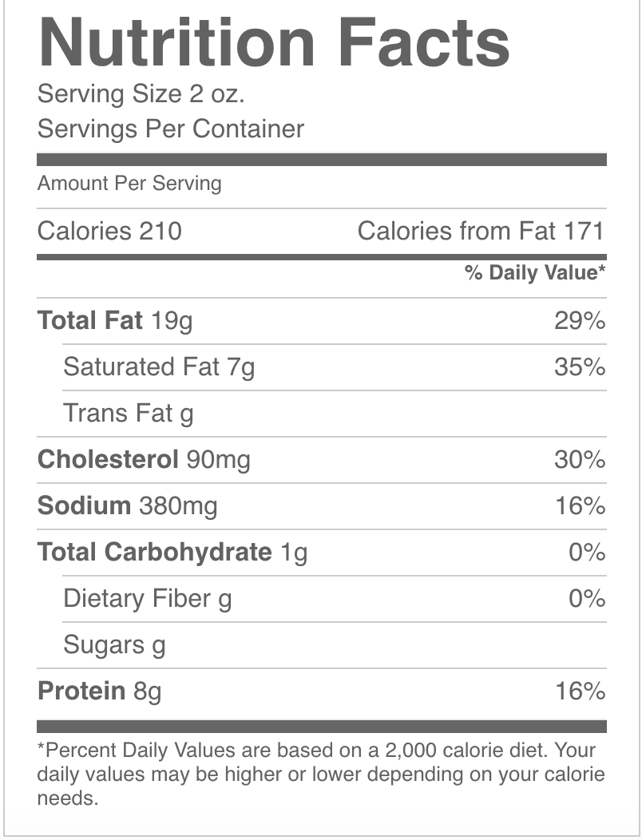642x840 pixels.
Task: Click the 35% saturated fat percentage
Action: click(x=580, y=367)
